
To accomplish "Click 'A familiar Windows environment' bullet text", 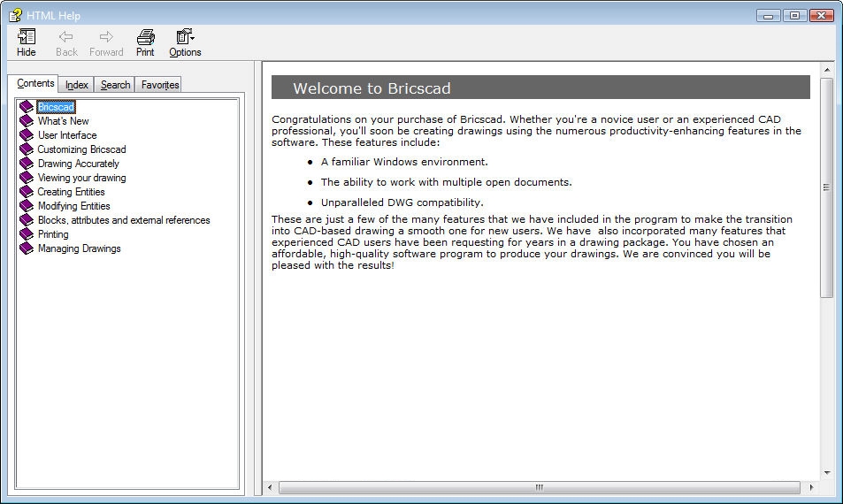I will coord(404,162).
